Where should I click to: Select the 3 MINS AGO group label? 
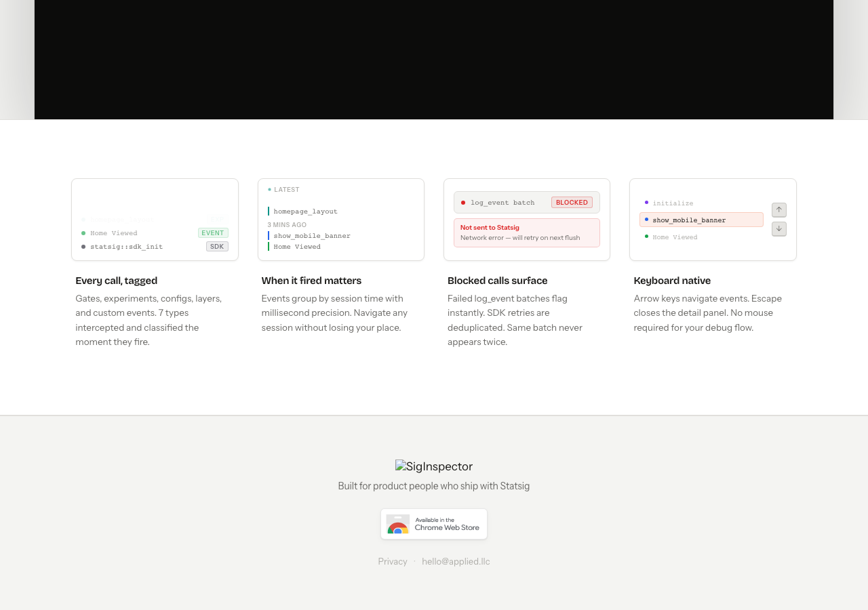tap(287, 224)
